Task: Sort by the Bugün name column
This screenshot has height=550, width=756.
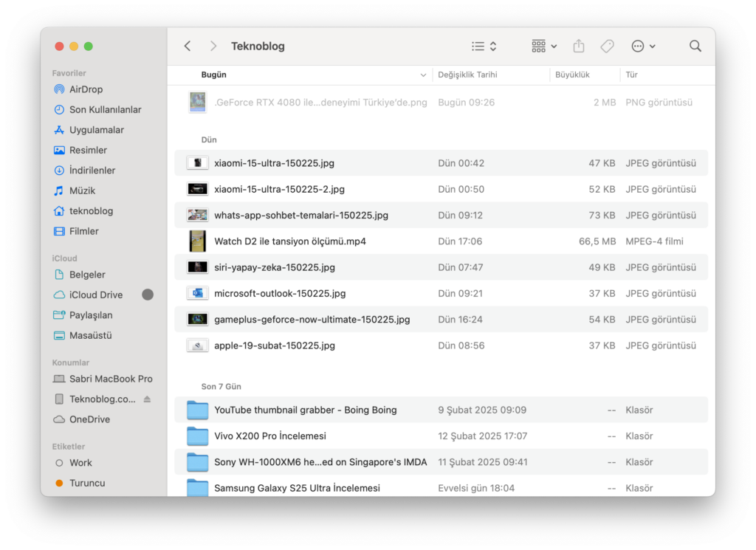Action: [213, 75]
